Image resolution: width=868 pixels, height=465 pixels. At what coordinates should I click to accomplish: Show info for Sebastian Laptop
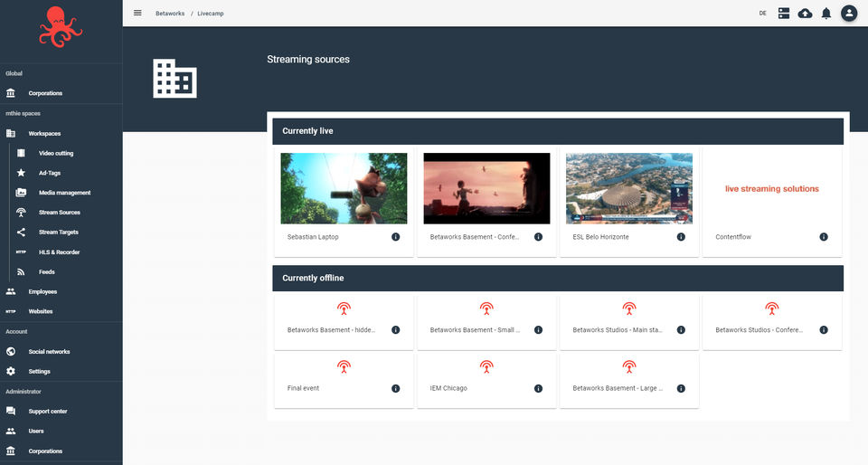coord(396,237)
